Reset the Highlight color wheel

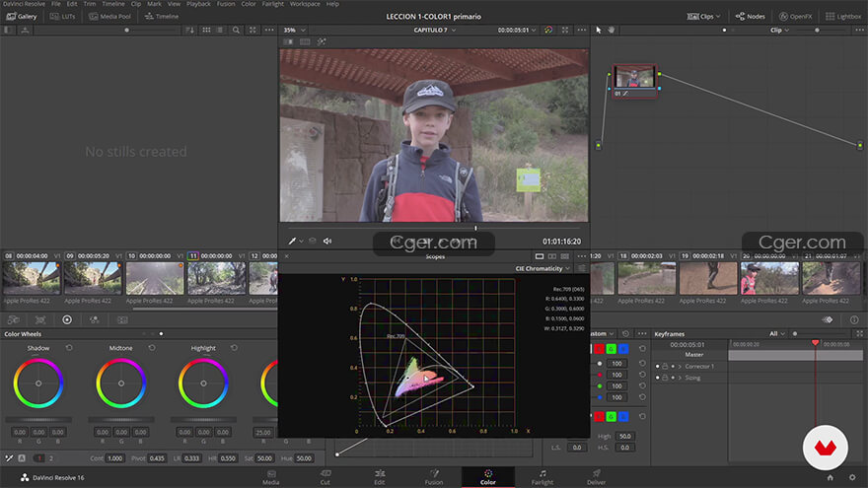click(x=234, y=348)
